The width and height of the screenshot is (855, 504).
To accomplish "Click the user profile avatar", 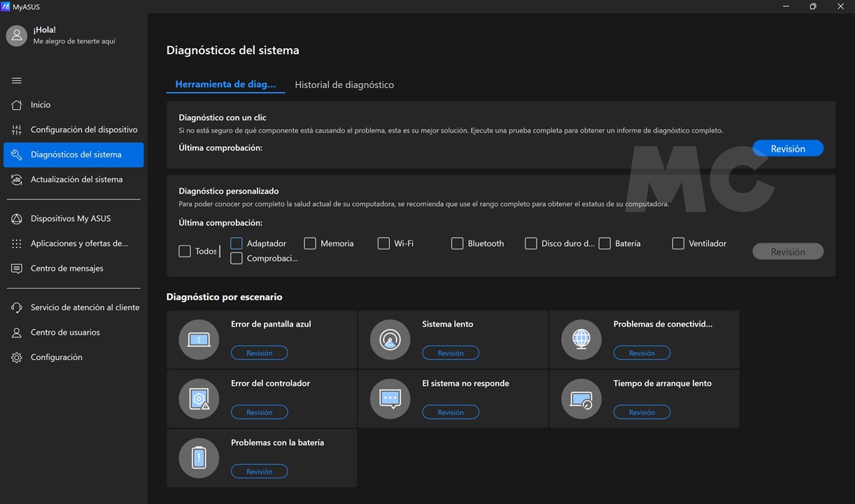I will [x=17, y=36].
